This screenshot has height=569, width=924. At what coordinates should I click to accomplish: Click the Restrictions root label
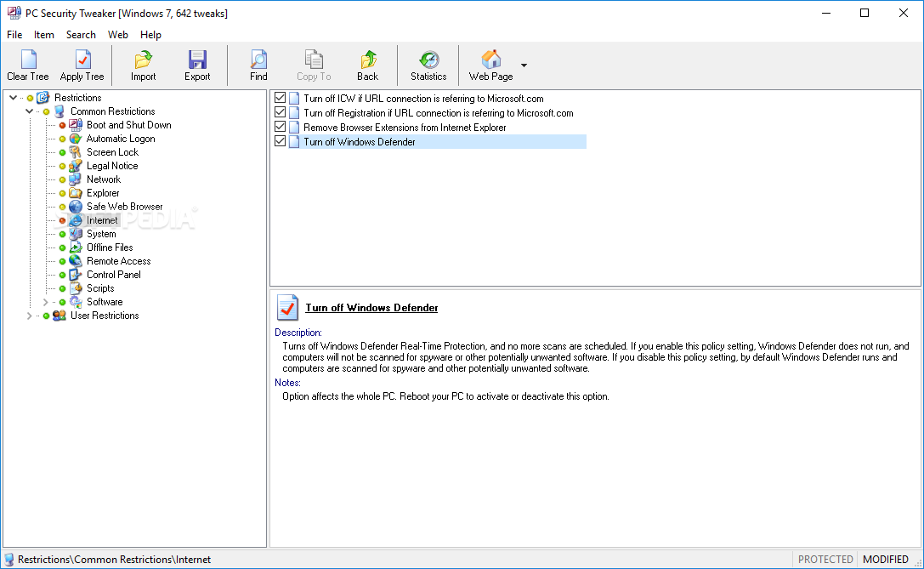[78, 98]
